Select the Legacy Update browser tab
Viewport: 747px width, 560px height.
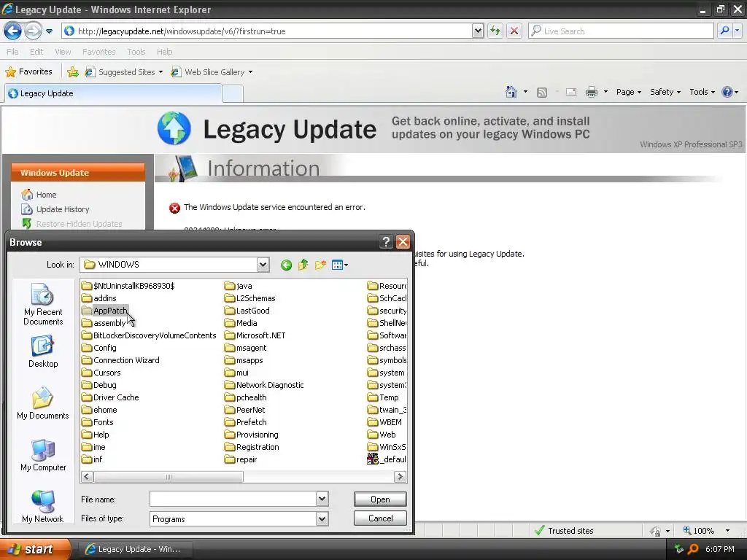coord(113,93)
